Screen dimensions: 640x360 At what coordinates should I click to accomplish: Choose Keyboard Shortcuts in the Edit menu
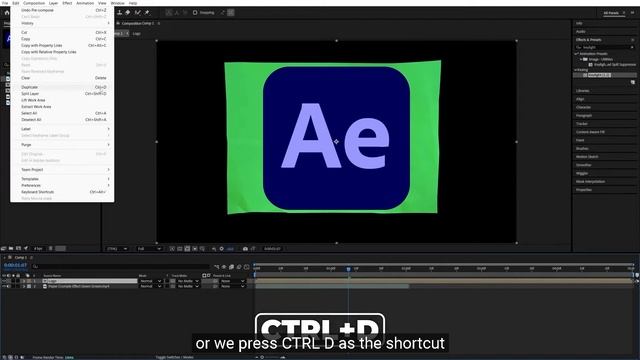tap(62, 192)
